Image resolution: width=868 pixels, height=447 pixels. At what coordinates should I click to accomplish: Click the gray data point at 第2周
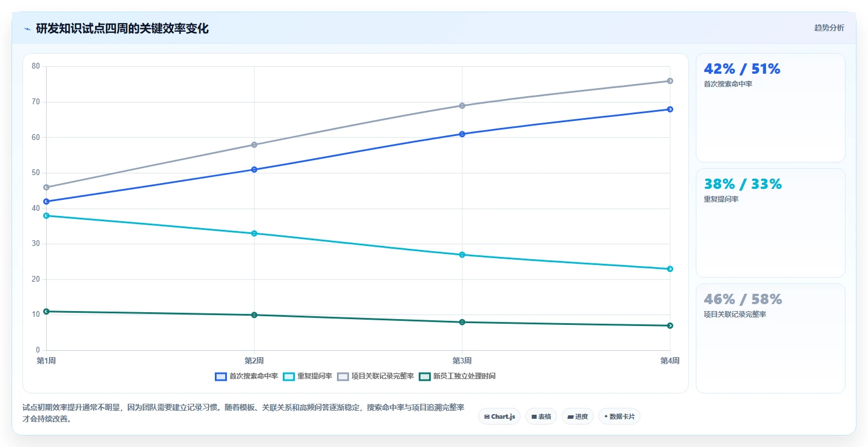[x=254, y=145]
